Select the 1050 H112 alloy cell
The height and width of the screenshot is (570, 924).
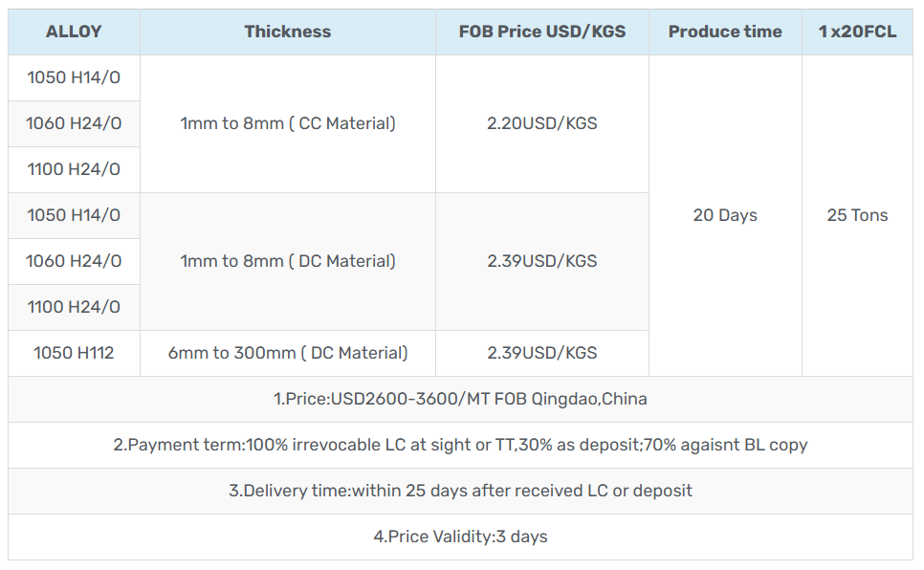click(74, 353)
